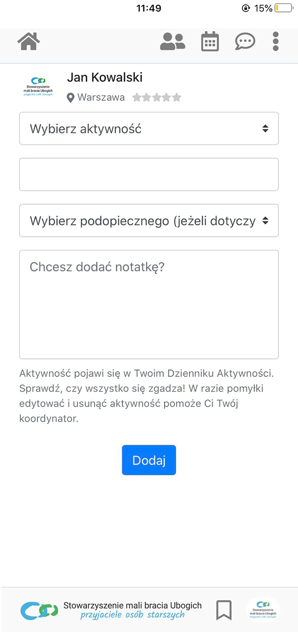Tap the round association logo bottom right
298x644 pixels.
tap(263, 609)
